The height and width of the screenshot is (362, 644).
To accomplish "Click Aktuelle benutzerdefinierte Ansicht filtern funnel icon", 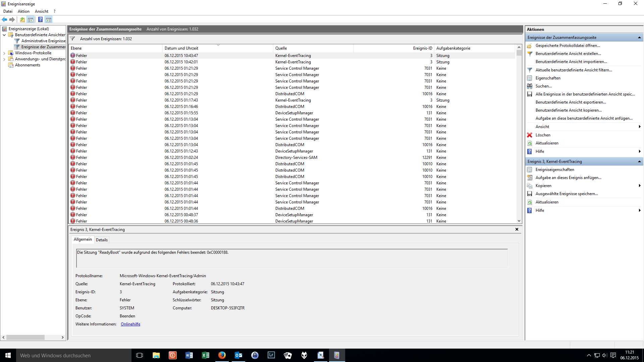I will coord(530,70).
